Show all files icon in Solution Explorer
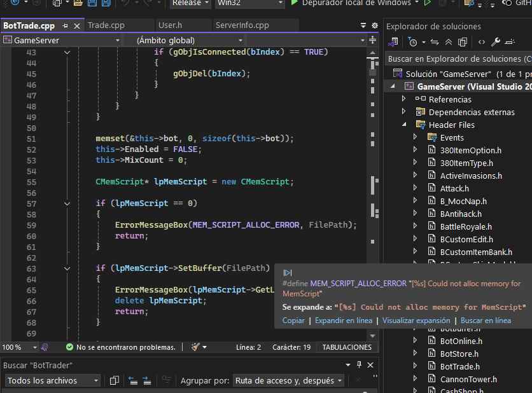The image size is (532, 393). (463, 42)
